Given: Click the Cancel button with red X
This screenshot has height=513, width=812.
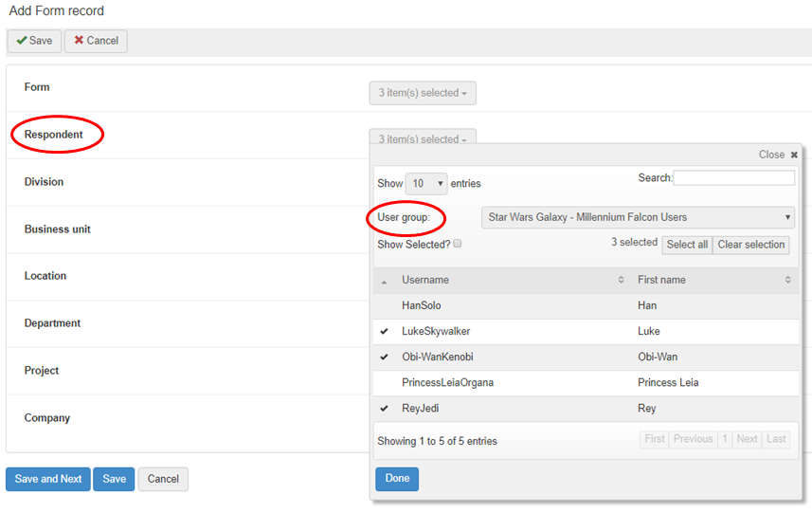Looking at the screenshot, I should tap(96, 41).
